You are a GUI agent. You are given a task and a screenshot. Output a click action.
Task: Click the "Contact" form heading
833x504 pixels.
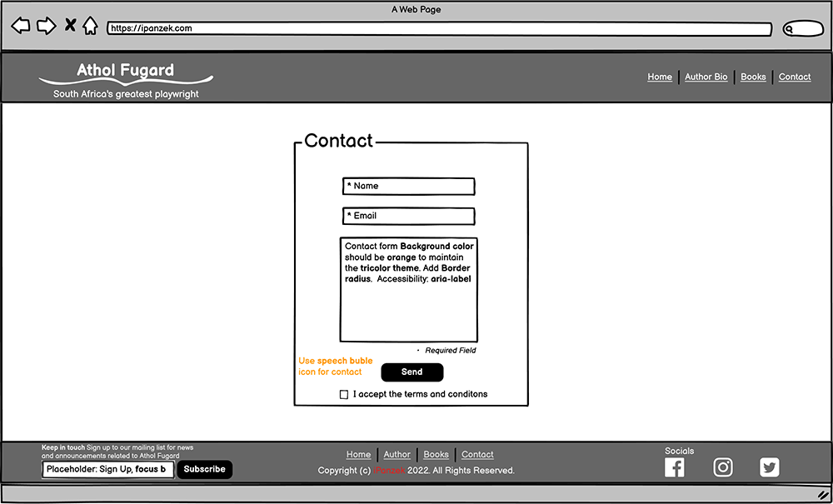click(339, 141)
